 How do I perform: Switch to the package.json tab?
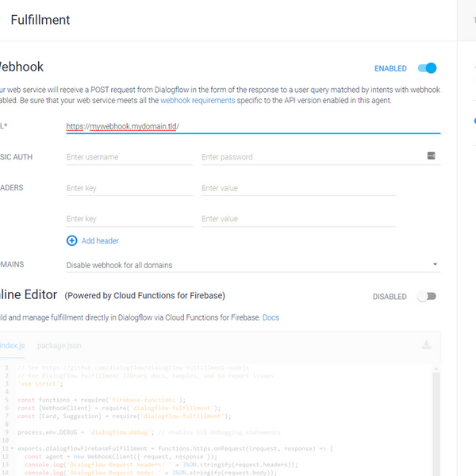point(59,346)
